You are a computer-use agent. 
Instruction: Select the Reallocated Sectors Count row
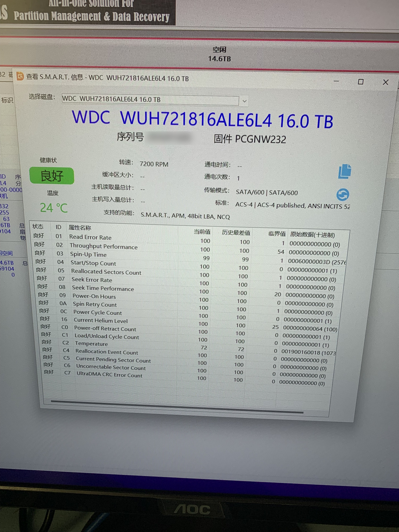coord(186,275)
